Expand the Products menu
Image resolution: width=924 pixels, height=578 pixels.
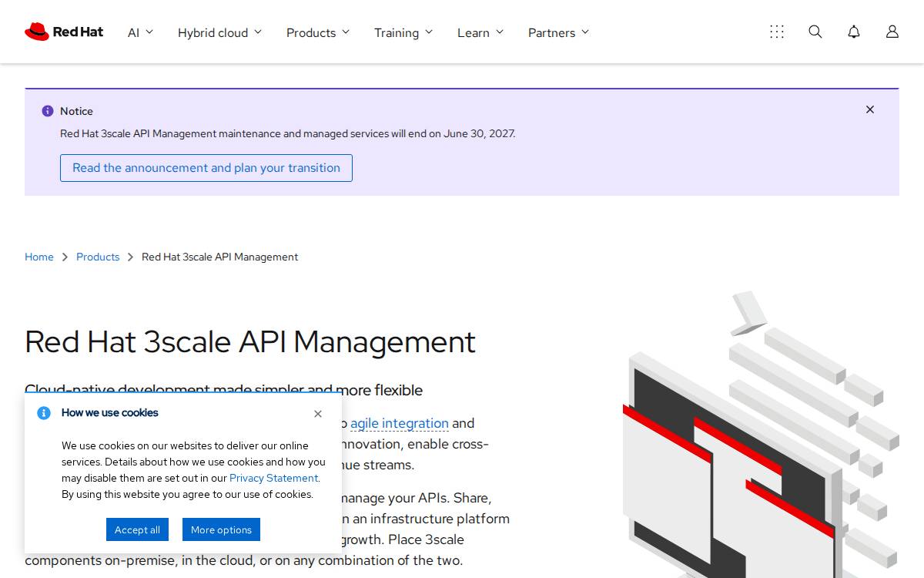coord(318,32)
